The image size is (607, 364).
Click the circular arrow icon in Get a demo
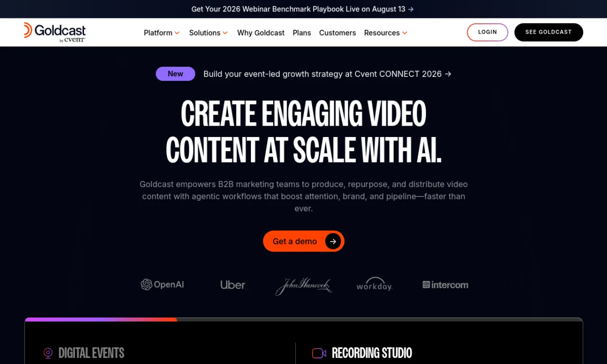tap(333, 241)
